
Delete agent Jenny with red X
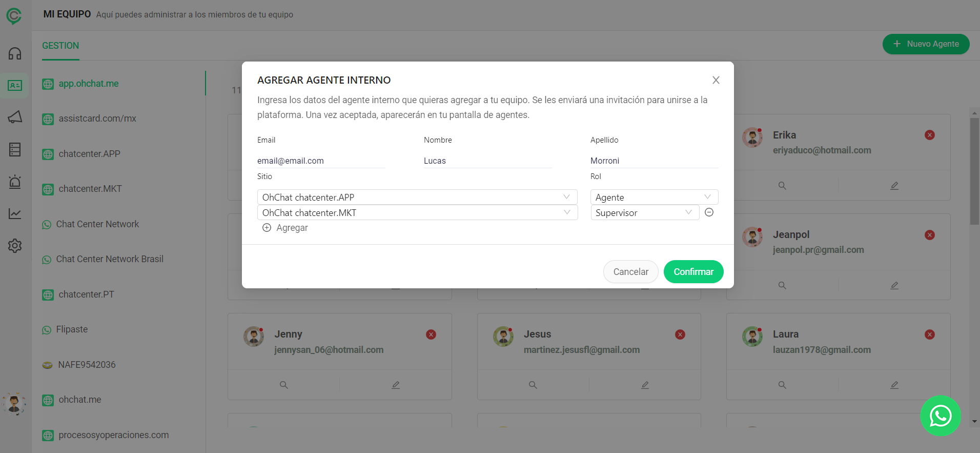pyautogui.click(x=431, y=334)
